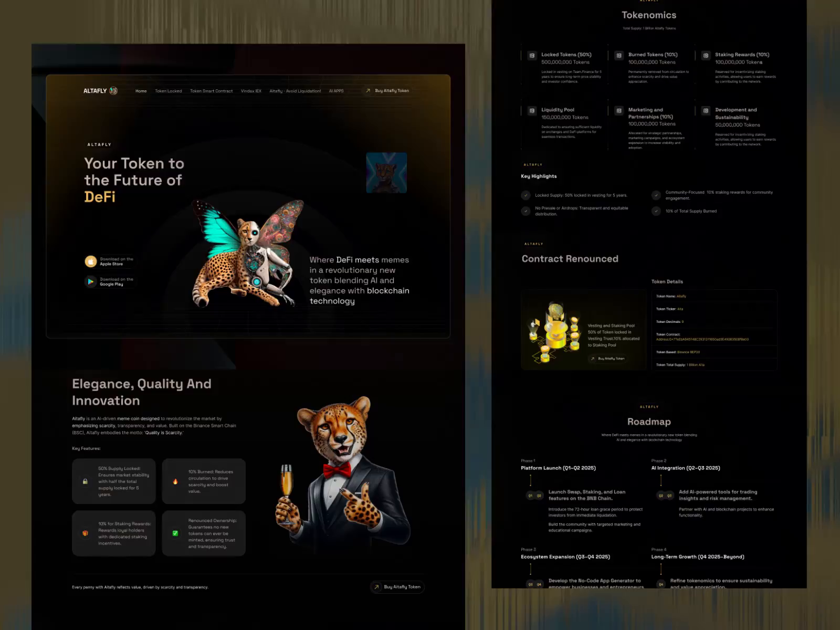Viewport: 840px width, 630px height.
Task: Click the Q2 Q3 badge under AI Integration
Action: [x=665, y=496]
